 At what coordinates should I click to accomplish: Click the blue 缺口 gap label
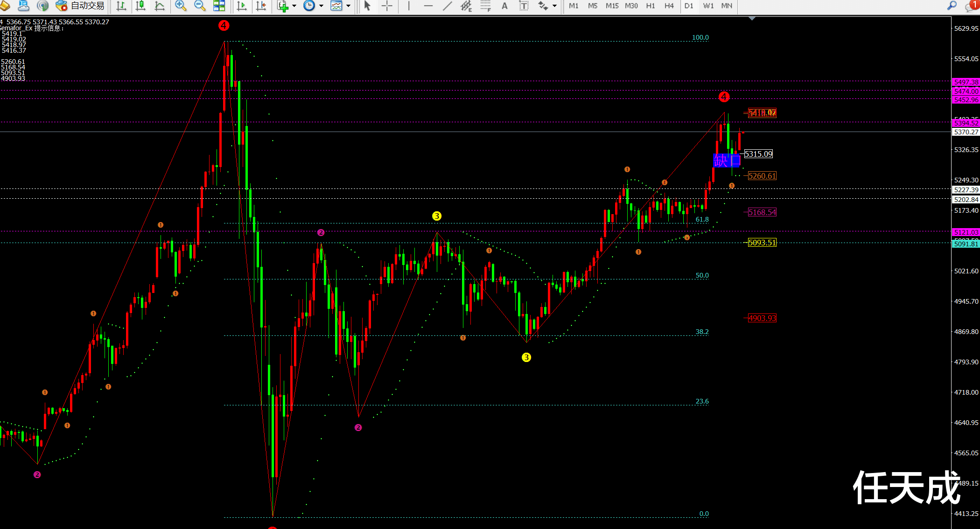tap(726, 161)
